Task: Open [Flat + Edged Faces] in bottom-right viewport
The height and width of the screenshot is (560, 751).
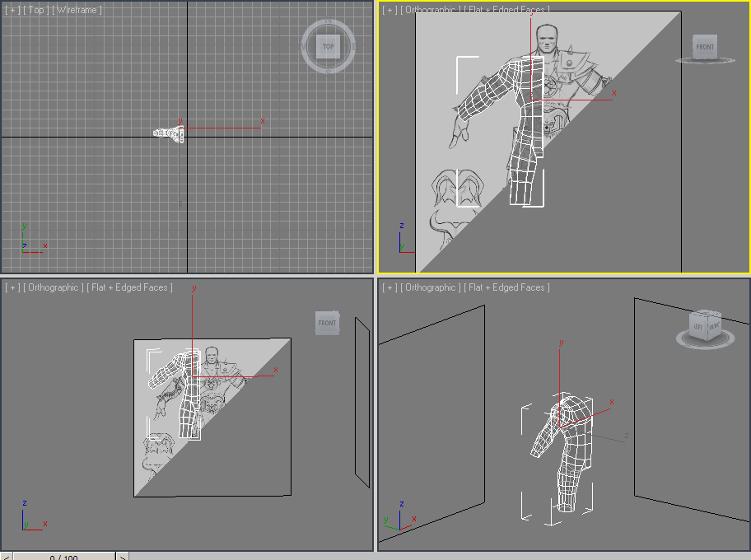Action: click(506, 287)
